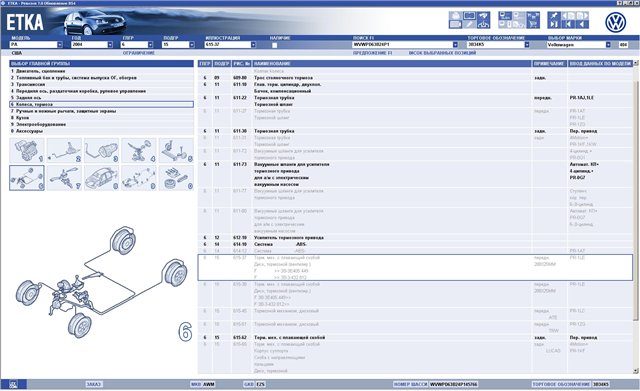Select row 612-10 Усилитель тормозного привода
This screenshot has width=640, height=391.
click(415, 238)
